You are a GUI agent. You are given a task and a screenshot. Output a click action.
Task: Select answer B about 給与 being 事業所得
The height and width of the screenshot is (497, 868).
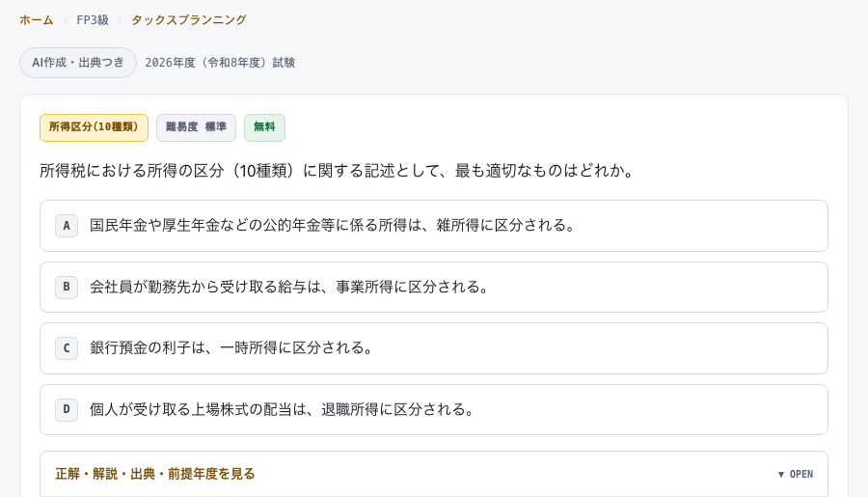tap(434, 287)
